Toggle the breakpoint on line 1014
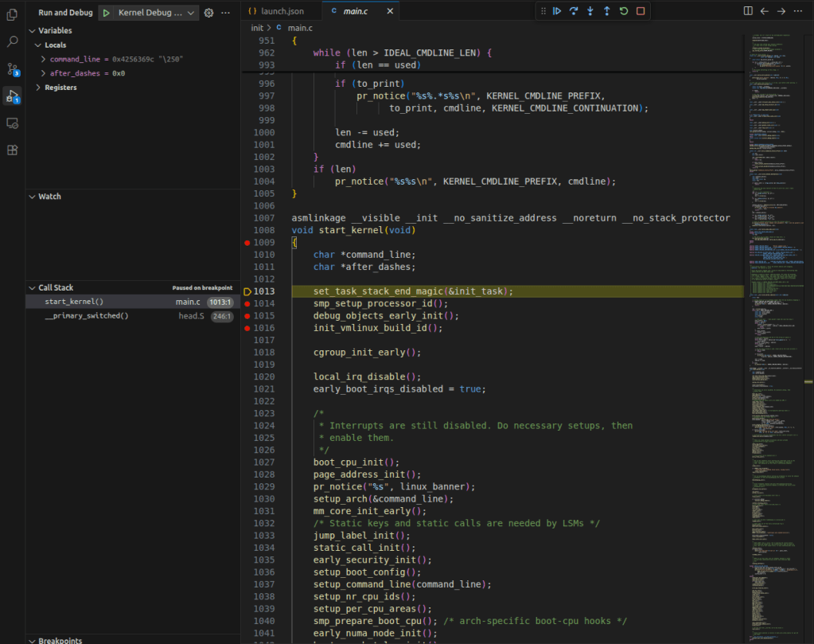This screenshot has height=644, width=814. (x=247, y=303)
